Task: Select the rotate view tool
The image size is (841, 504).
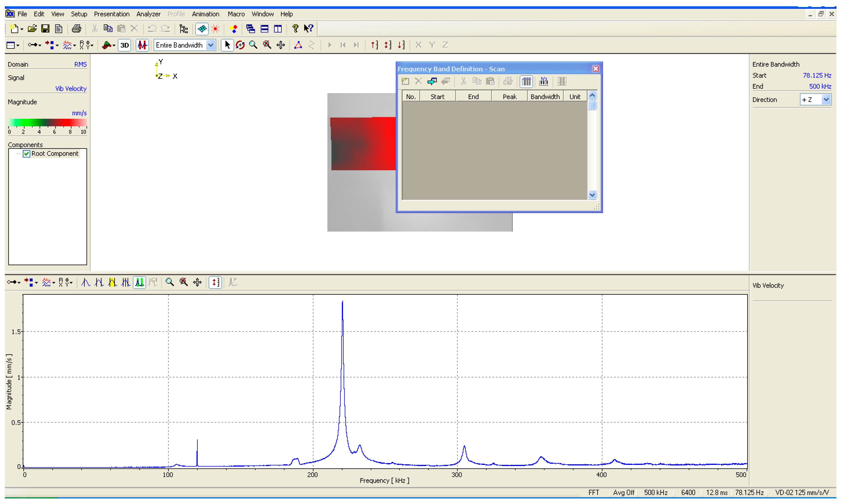Action: pos(240,45)
